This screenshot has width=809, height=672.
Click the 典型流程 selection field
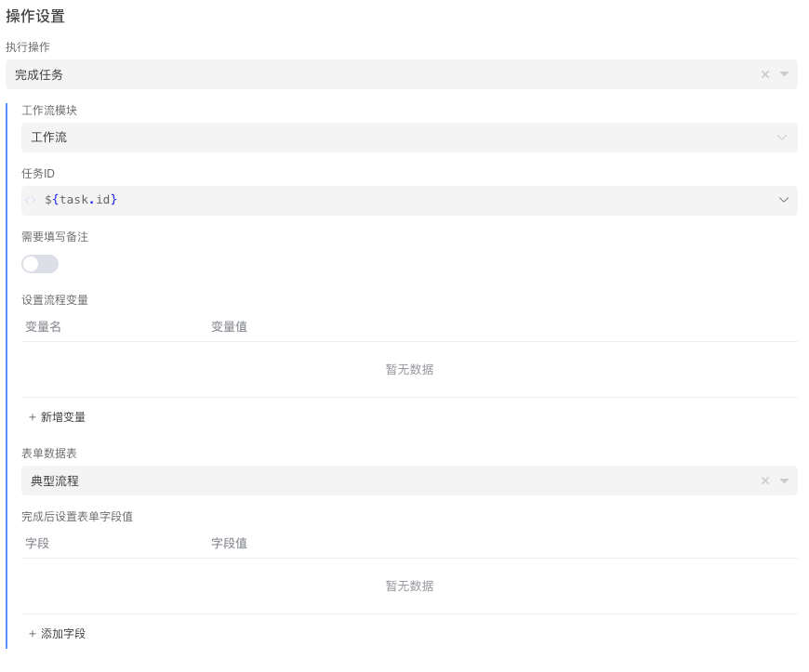click(x=372, y=481)
